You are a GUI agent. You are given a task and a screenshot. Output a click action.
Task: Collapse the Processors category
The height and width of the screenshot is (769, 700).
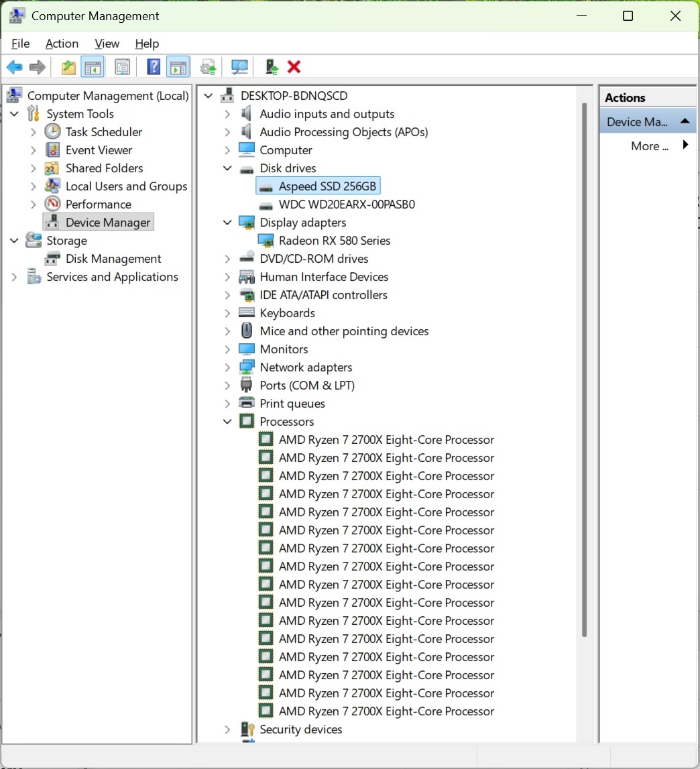pyautogui.click(x=227, y=422)
